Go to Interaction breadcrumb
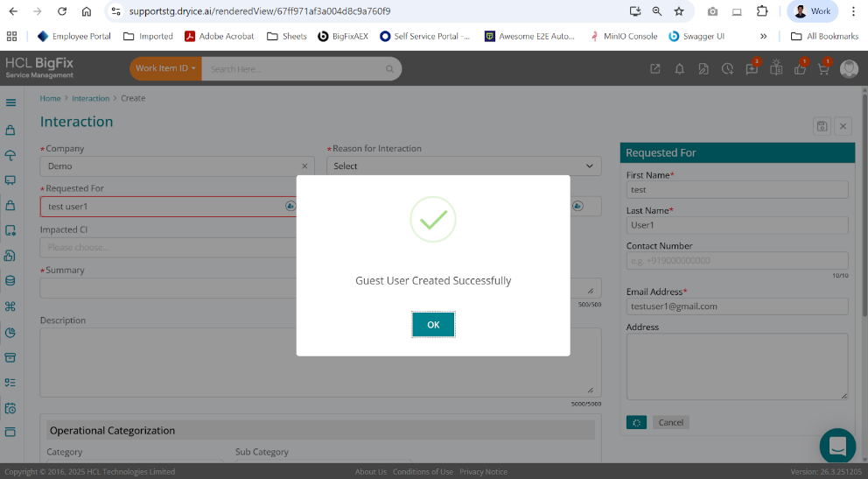Screen dimensions: 868x479 [90, 98]
